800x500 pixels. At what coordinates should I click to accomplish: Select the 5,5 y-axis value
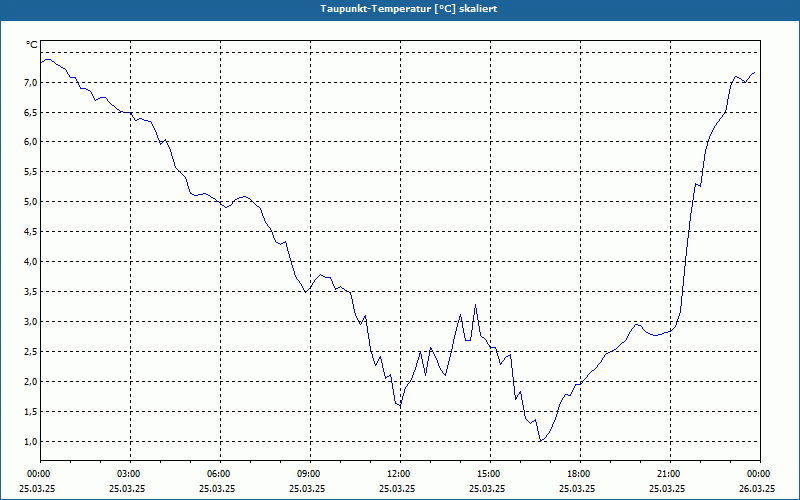(31, 172)
